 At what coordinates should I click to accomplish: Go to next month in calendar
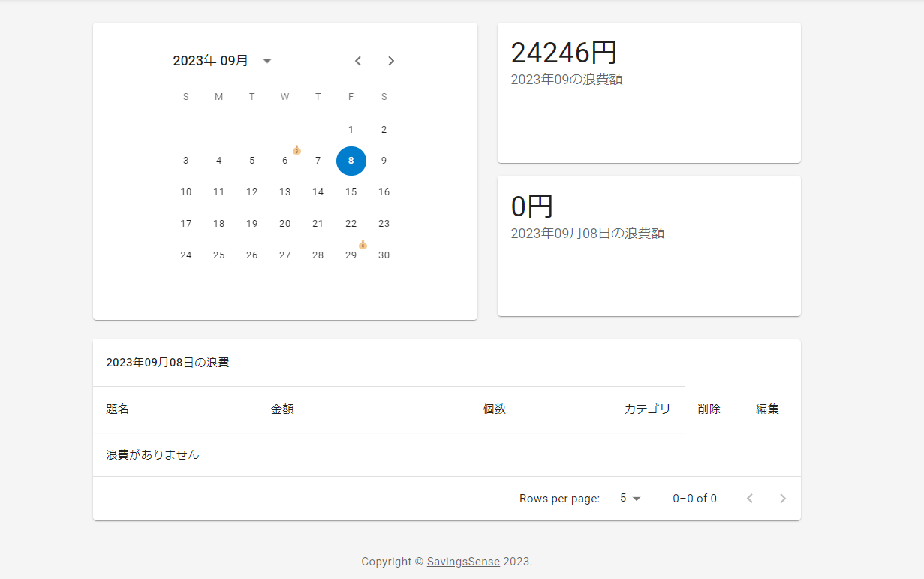tap(391, 61)
